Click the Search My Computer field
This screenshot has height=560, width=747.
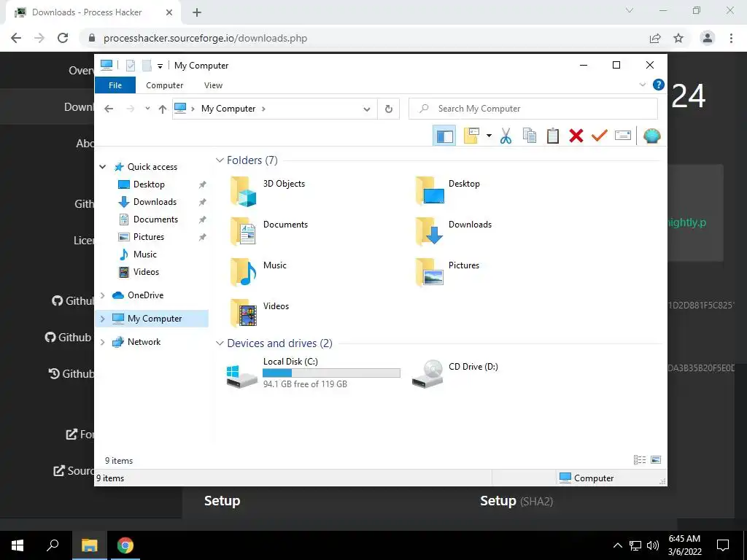pos(533,109)
